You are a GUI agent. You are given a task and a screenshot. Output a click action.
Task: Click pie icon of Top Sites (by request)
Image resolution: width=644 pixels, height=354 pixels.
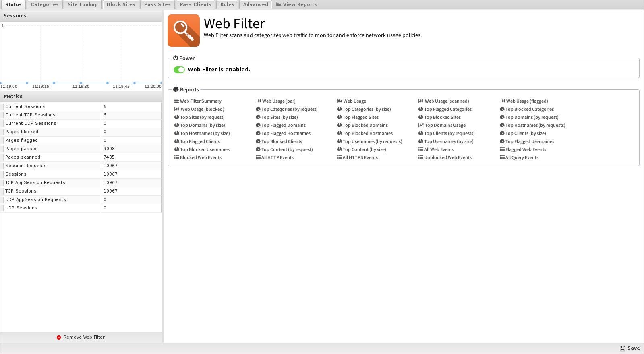click(x=176, y=117)
